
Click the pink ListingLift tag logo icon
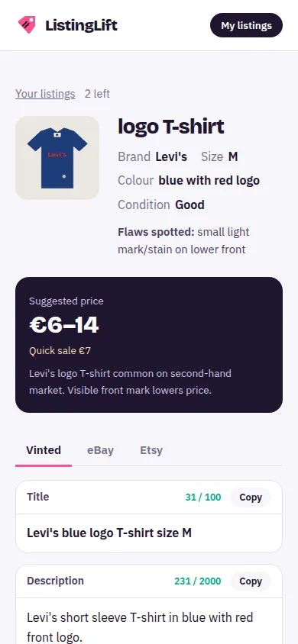27,25
